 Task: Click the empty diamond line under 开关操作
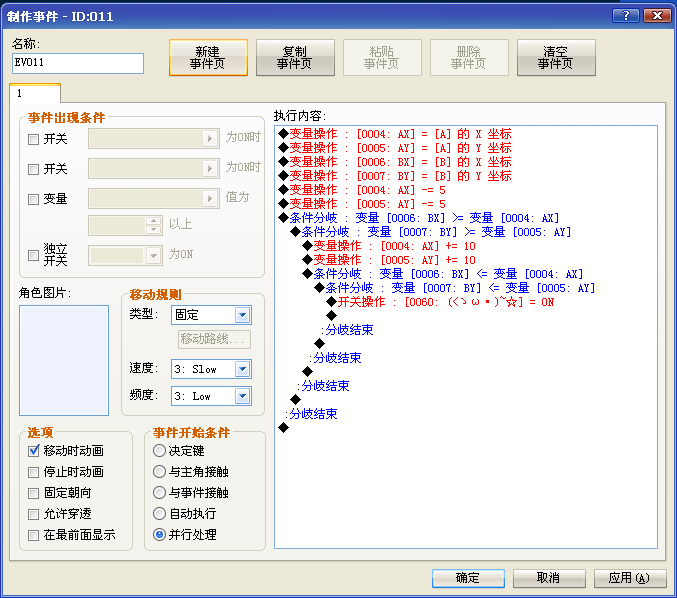(x=331, y=316)
